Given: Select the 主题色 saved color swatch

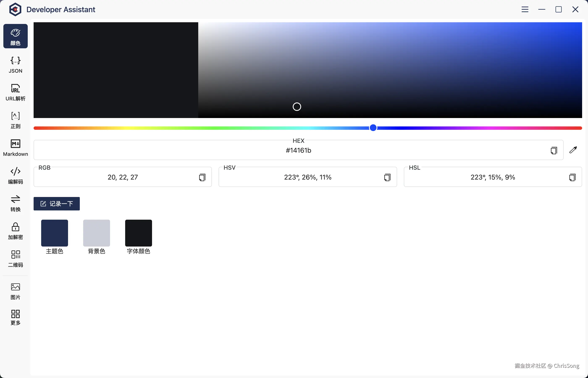Looking at the screenshot, I should pyautogui.click(x=54, y=233).
